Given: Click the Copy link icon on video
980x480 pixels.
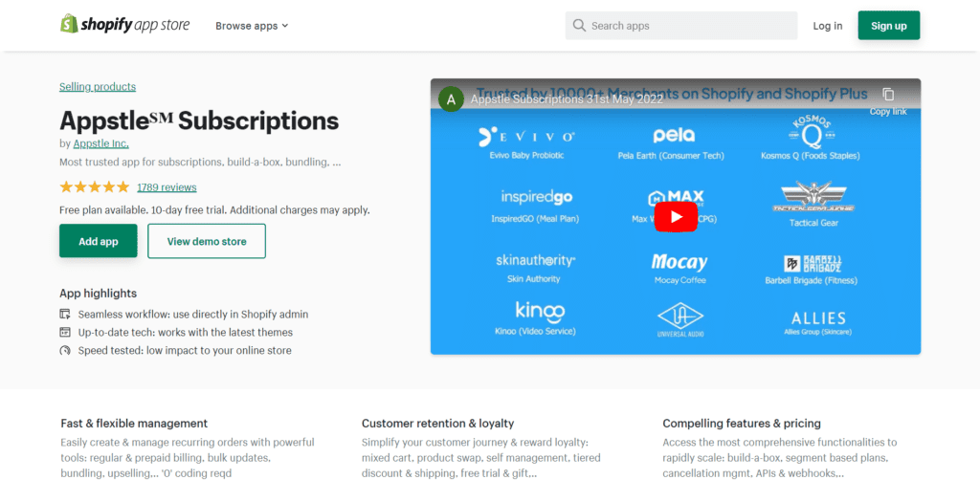Looking at the screenshot, I should (888, 95).
